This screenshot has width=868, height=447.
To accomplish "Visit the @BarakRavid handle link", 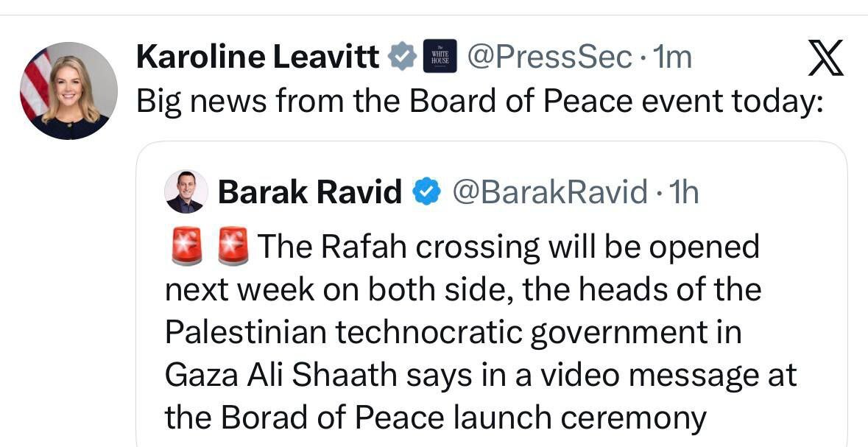I will pos(549,192).
